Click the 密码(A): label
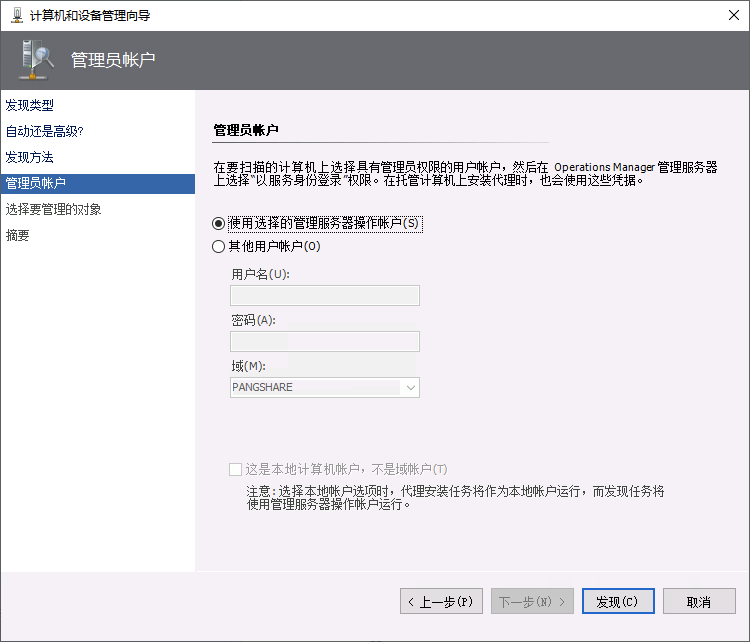The image size is (750, 642). coord(253,320)
